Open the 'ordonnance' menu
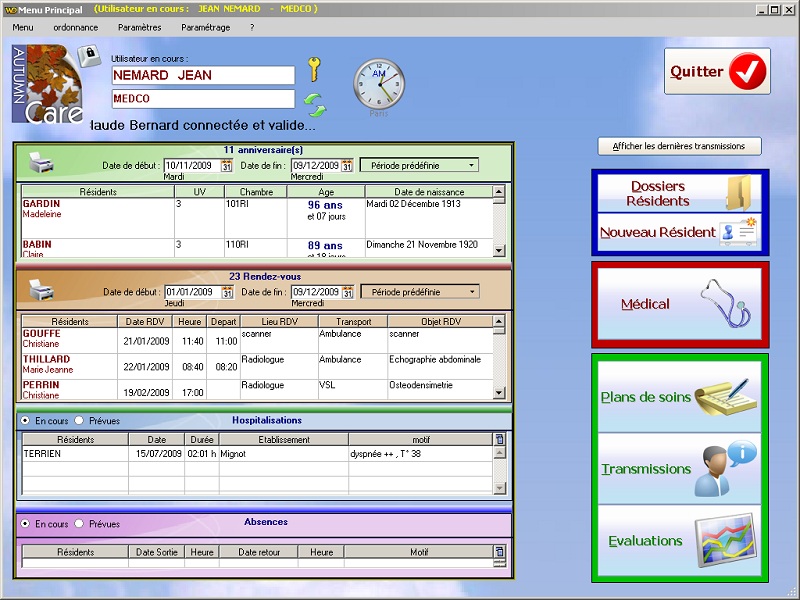Viewport: 800px width, 600px height. click(x=75, y=28)
